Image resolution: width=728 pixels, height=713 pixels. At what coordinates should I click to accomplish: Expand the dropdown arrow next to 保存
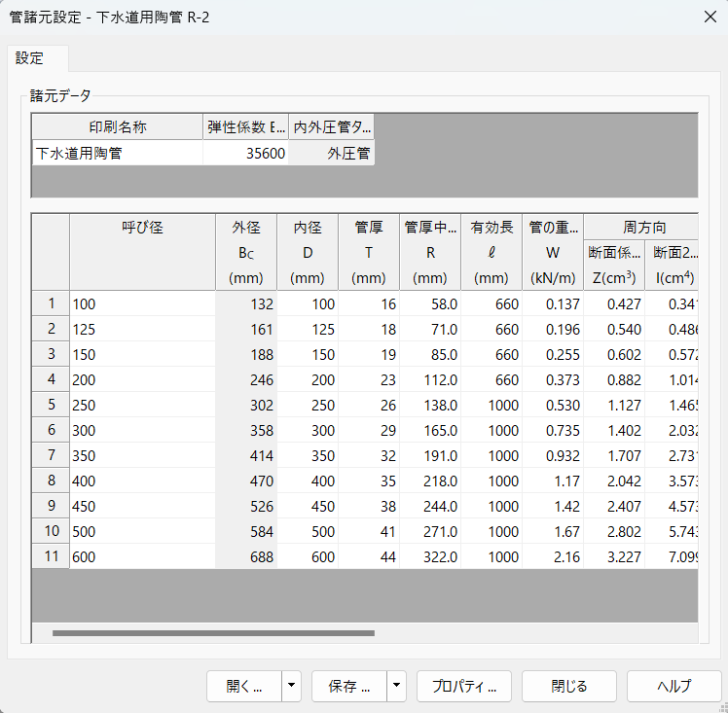[396, 686]
